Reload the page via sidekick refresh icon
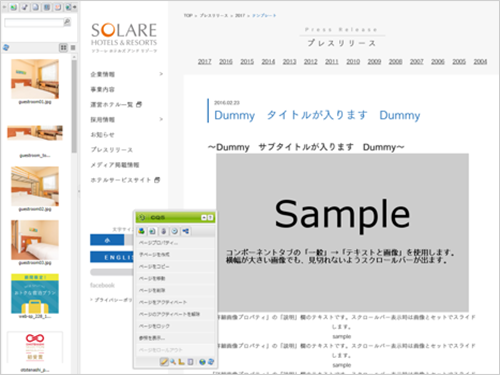500x375 pixels. (211, 362)
